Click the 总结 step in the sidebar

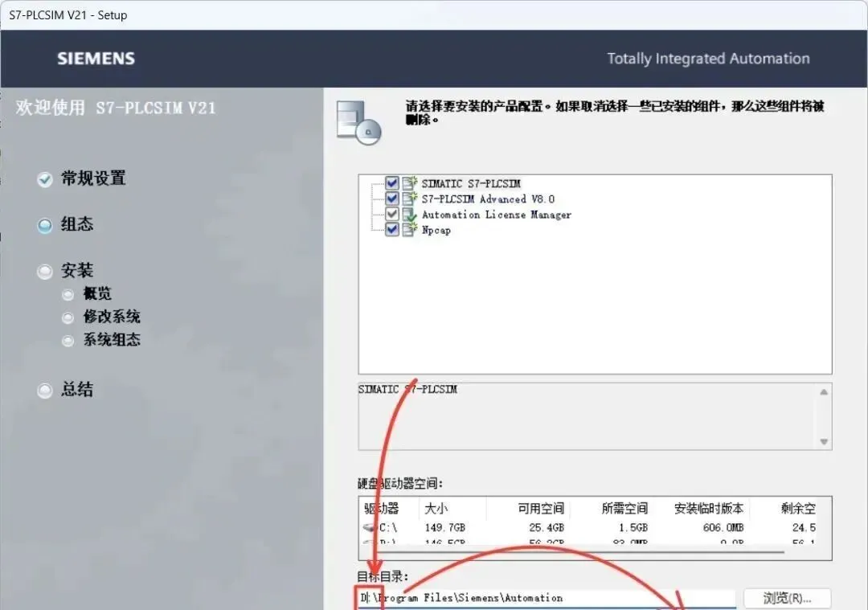(77, 389)
